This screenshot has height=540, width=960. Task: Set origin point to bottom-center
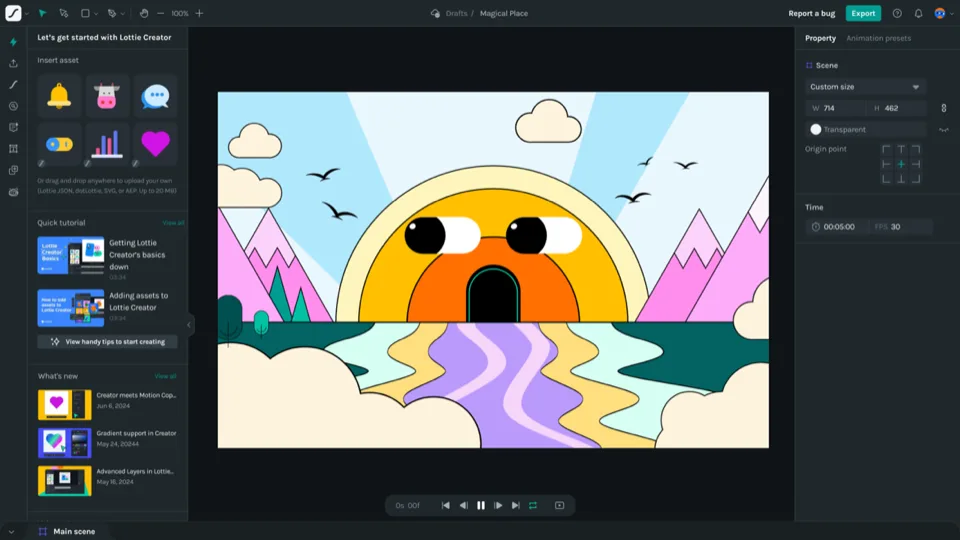(x=901, y=179)
